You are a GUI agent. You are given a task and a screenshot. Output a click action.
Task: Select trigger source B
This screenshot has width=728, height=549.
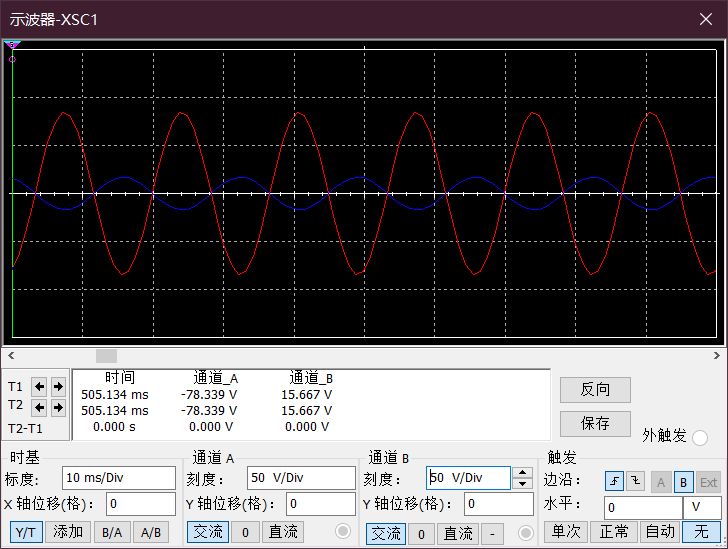(683, 482)
